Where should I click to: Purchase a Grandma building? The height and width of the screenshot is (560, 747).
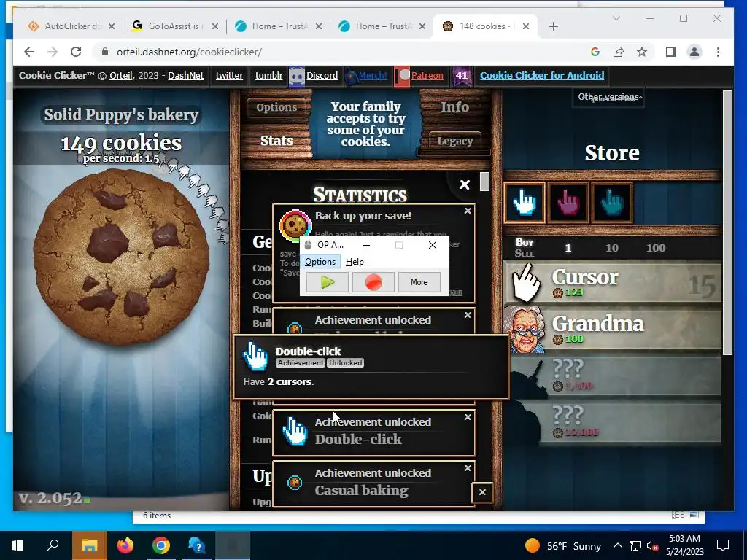click(x=613, y=330)
